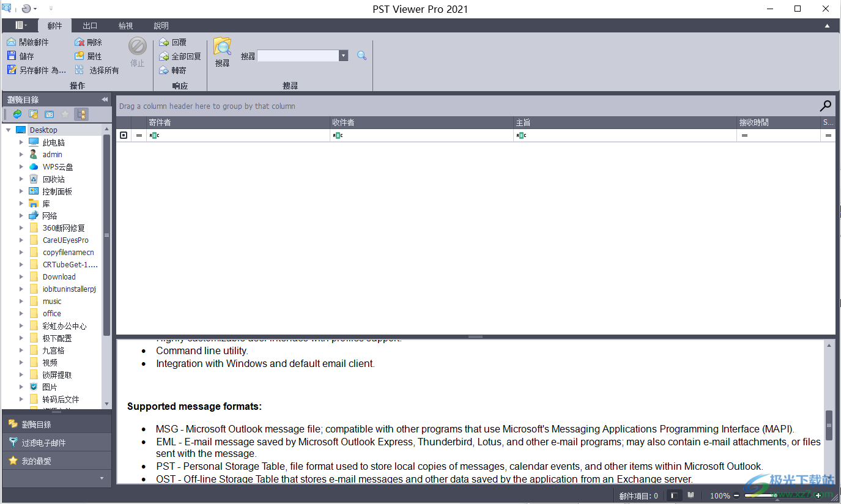Click 另存郵件 為... save-as icon
Image resolution: width=841 pixels, height=504 pixels.
pos(11,70)
